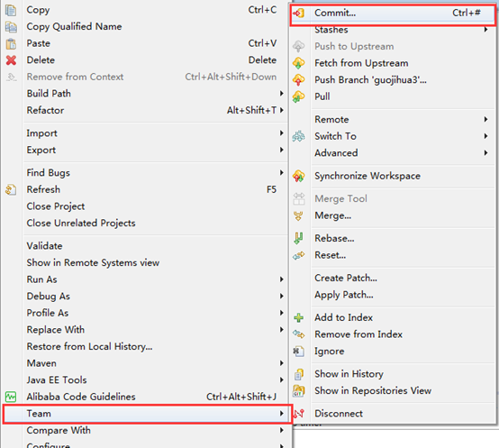
Task: Click the Push Branch icon
Action: (298, 80)
